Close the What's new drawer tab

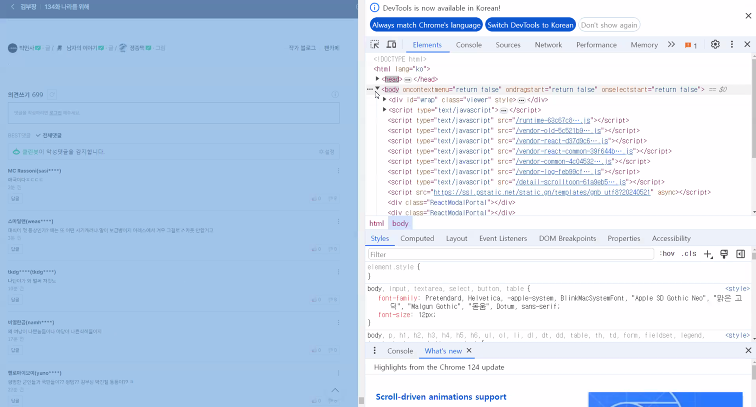pyautogui.click(x=469, y=351)
